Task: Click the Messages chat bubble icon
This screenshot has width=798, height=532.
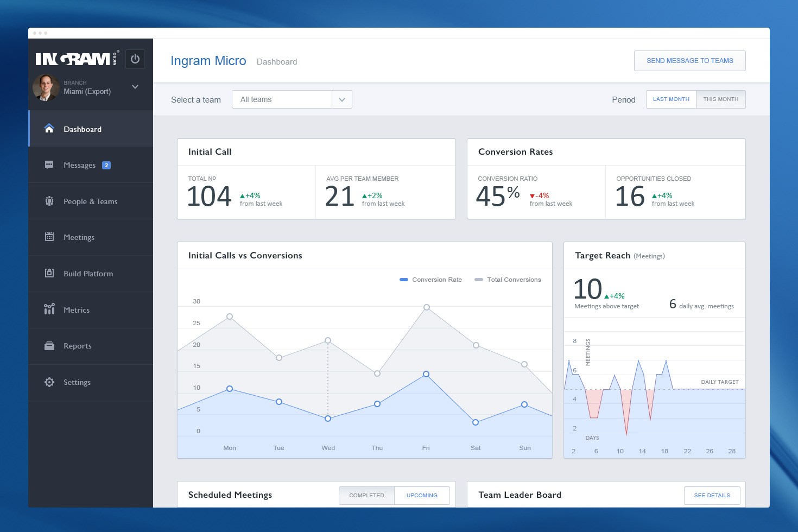Action: (49, 165)
